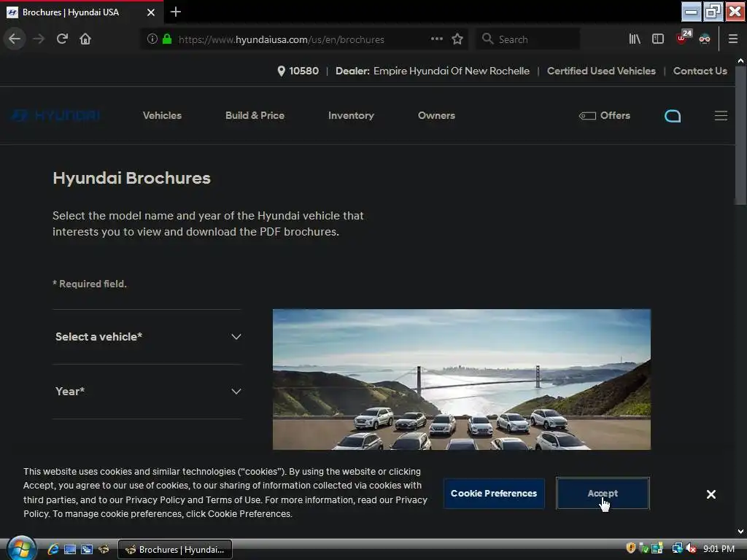The width and height of the screenshot is (747, 560).
Task: Click the Golden Gate vehicles image
Action: click(x=462, y=379)
